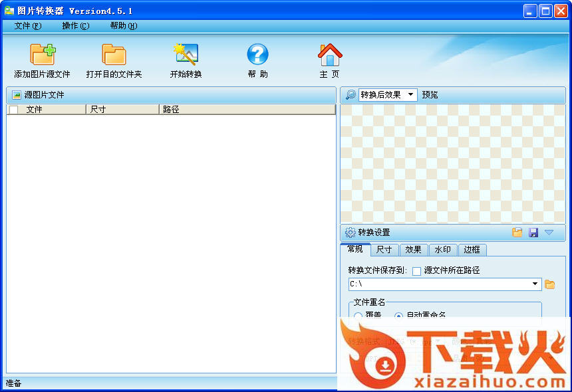Click the 文件重名 group label
The height and width of the screenshot is (392, 572).
[369, 302]
